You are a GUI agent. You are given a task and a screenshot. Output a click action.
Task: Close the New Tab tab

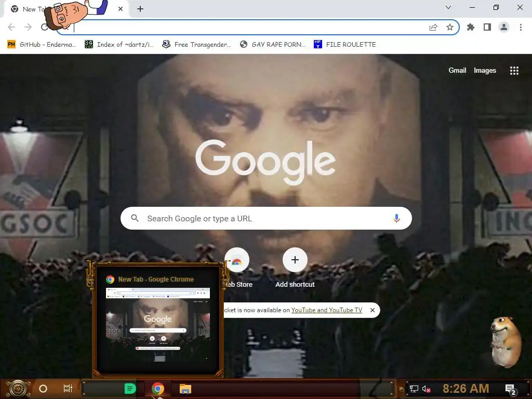point(121,9)
